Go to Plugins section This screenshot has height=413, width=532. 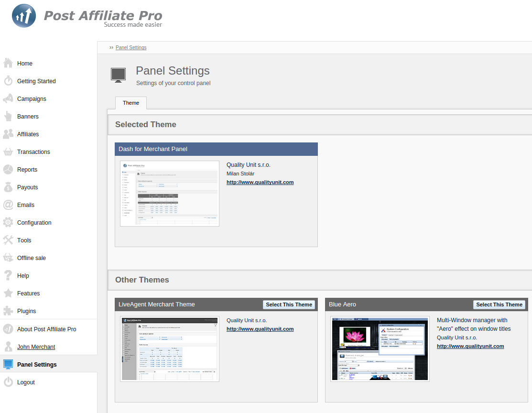pos(26,311)
